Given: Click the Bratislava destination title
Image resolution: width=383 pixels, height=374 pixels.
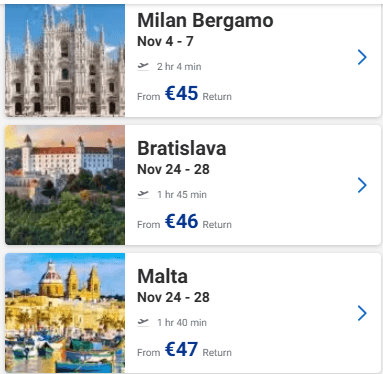Looking at the screenshot, I should [182, 148].
